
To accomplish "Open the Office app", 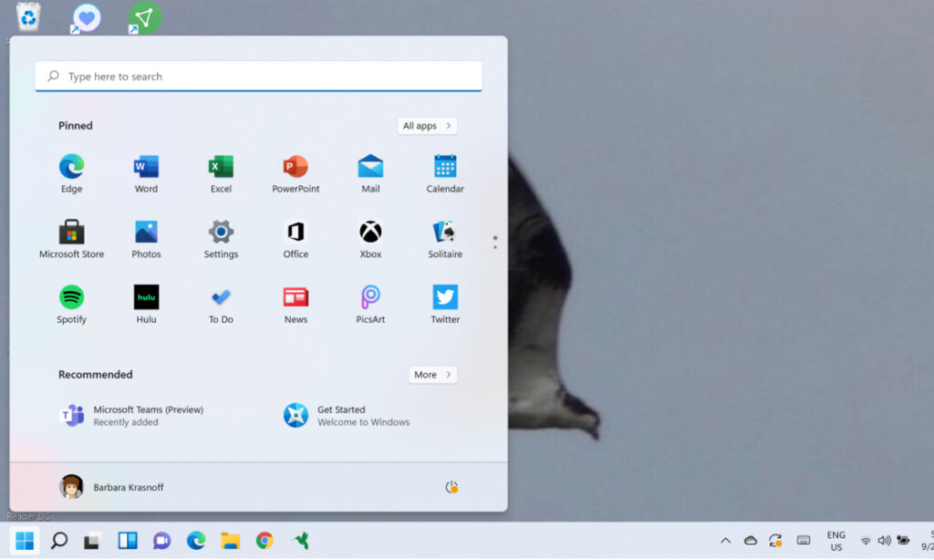I will tap(296, 239).
